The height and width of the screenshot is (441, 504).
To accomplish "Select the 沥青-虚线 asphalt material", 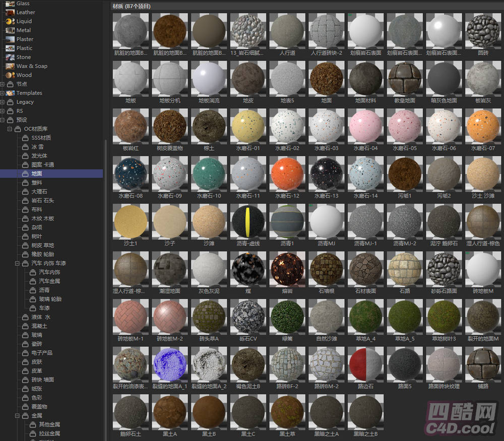I will [x=248, y=221].
